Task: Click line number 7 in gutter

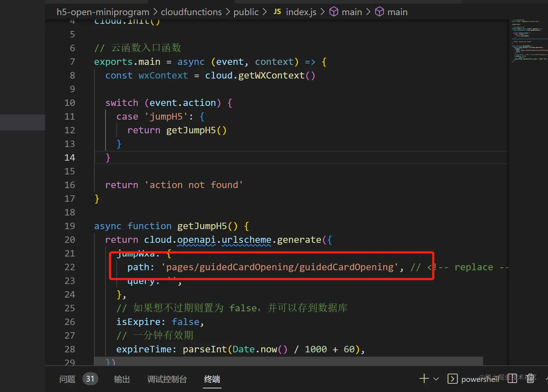Action: tap(72, 62)
